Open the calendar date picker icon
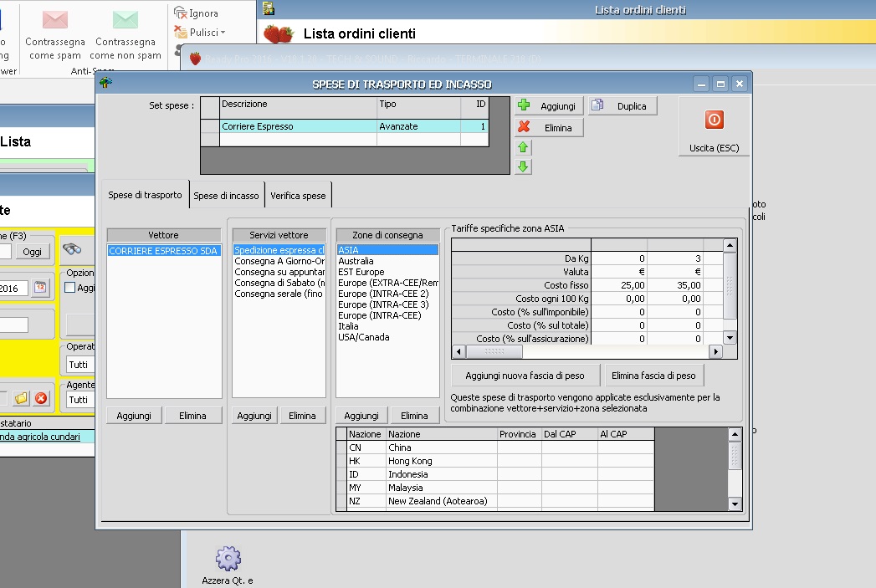 (x=39, y=288)
